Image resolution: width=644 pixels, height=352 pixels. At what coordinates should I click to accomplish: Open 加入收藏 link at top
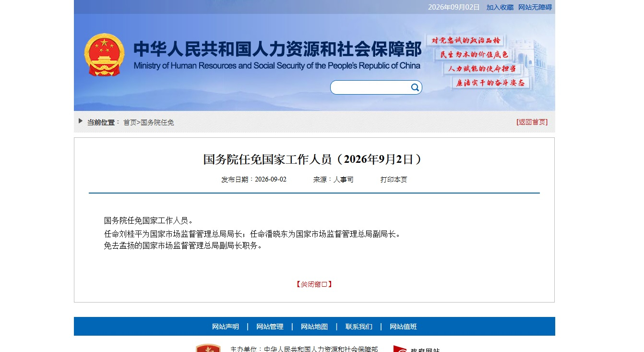tap(500, 7)
